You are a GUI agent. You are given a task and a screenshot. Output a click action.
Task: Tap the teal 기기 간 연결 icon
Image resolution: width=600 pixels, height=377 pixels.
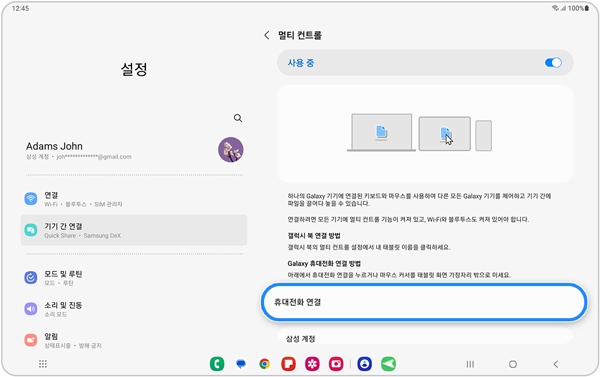pyautogui.click(x=31, y=230)
